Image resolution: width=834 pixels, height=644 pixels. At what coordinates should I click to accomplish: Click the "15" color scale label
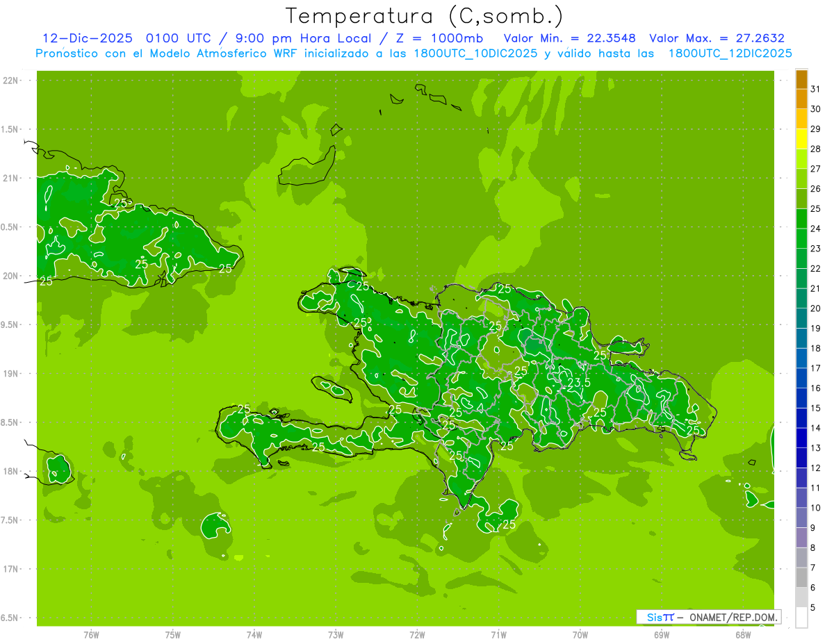tap(816, 408)
